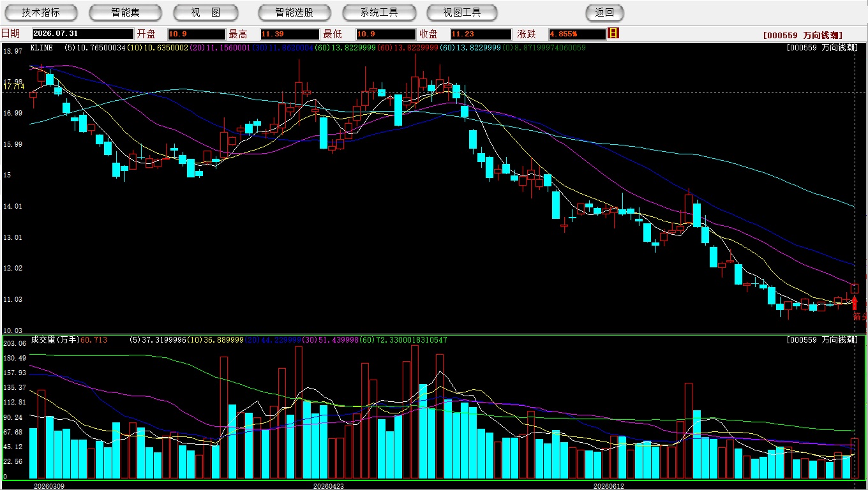Screen dimensions: 868x490
Task: Click the 20260309 date axis label
Action: point(49,486)
